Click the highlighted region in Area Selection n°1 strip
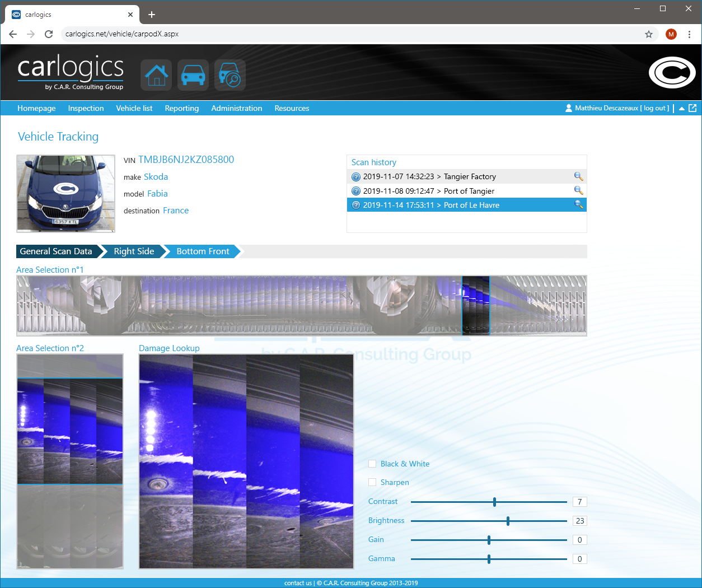The width and height of the screenshot is (702, 588). click(476, 306)
